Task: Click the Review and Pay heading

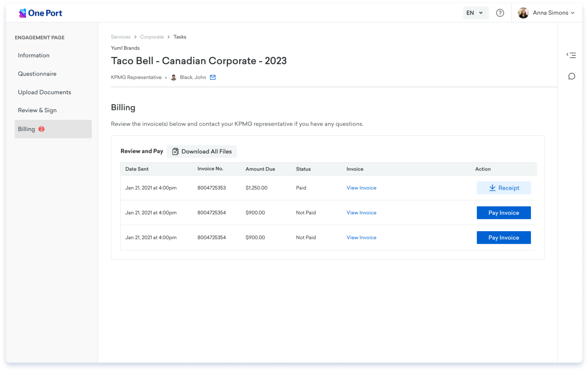Action: point(142,151)
